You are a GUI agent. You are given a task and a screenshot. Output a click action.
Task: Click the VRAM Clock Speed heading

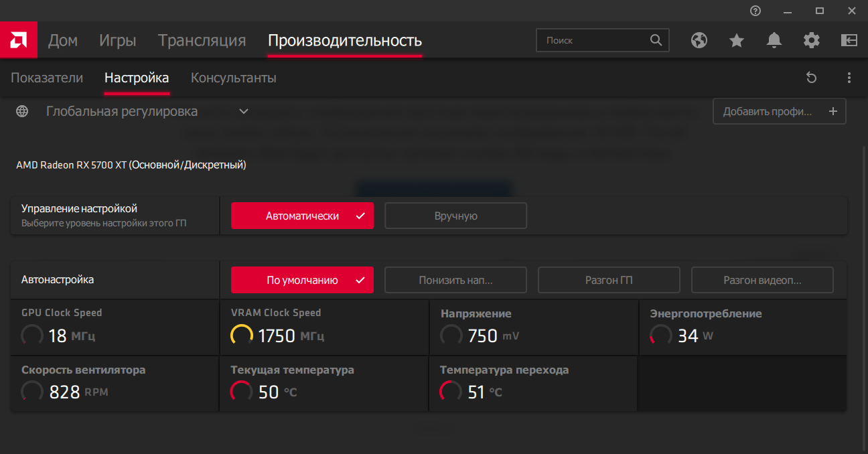pos(276,313)
